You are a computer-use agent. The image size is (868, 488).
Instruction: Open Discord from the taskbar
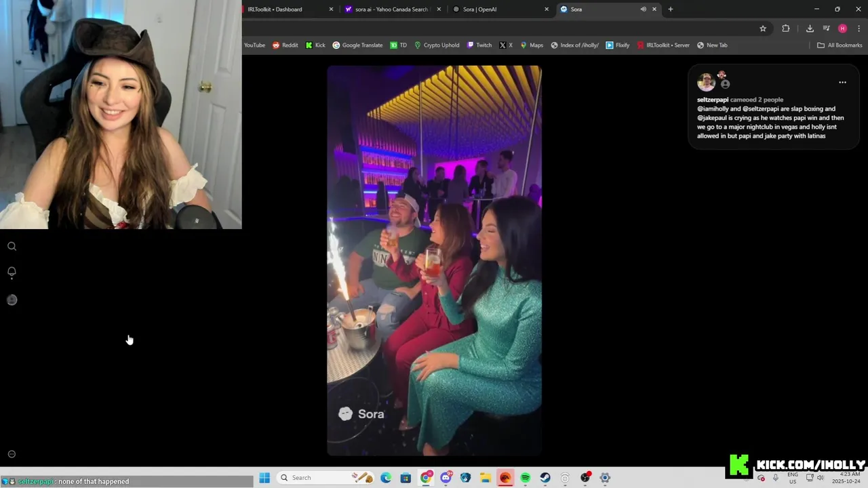pos(446,478)
